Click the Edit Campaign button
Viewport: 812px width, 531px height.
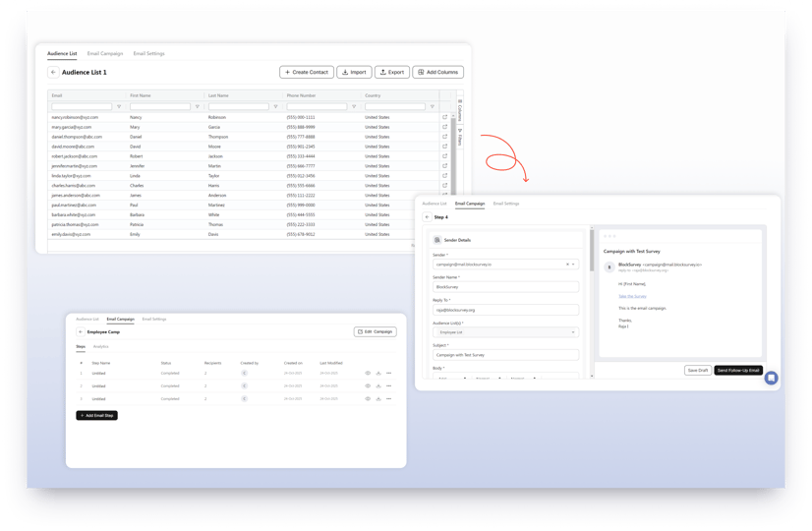(376, 331)
